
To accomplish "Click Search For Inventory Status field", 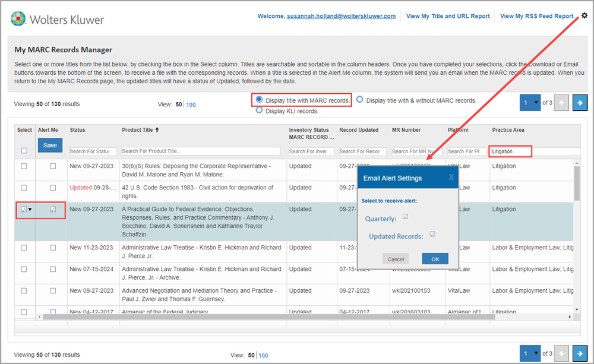I will click(x=311, y=151).
